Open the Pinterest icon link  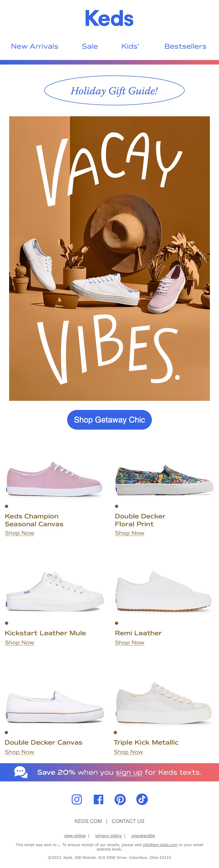pyautogui.click(x=120, y=799)
